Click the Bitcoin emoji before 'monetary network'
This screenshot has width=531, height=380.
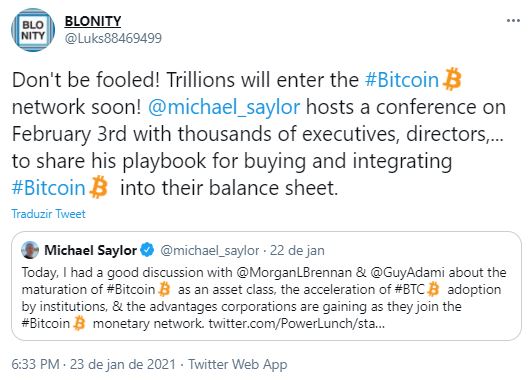pyautogui.click(x=80, y=323)
